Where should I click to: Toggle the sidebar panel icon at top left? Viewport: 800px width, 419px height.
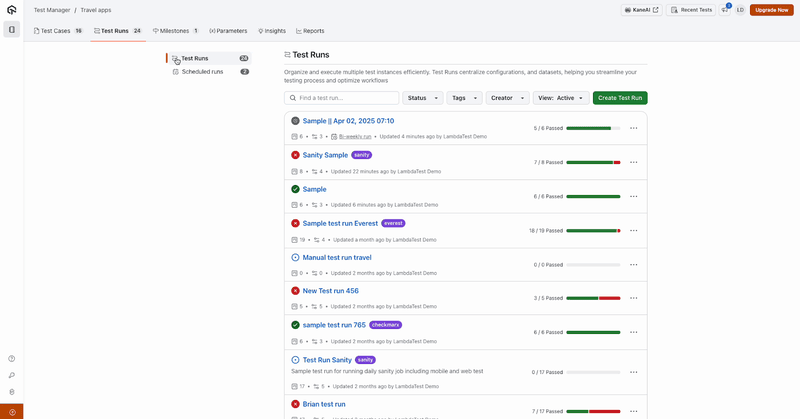coord(11,30)
